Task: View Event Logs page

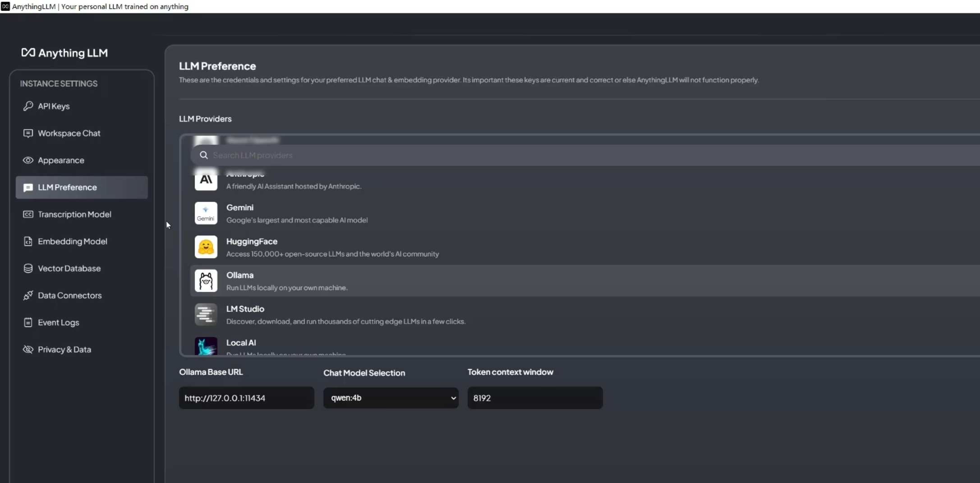Action: tap(82, 322)
